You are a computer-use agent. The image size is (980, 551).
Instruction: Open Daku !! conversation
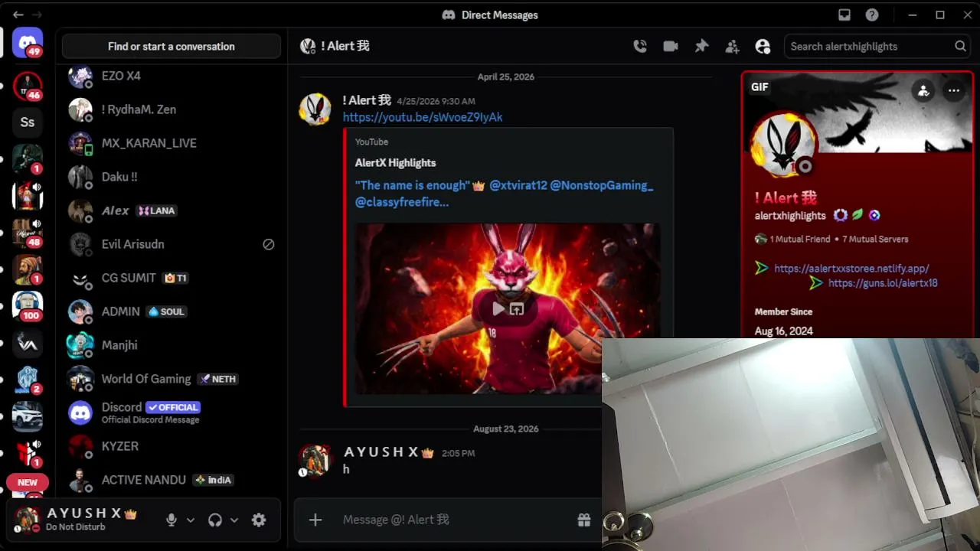tap(171, 177)
